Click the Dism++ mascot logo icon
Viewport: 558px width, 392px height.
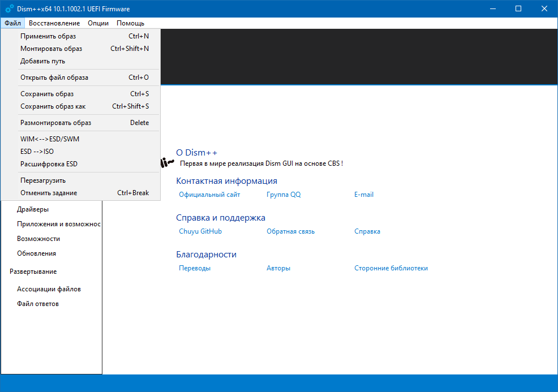point(167,163)
